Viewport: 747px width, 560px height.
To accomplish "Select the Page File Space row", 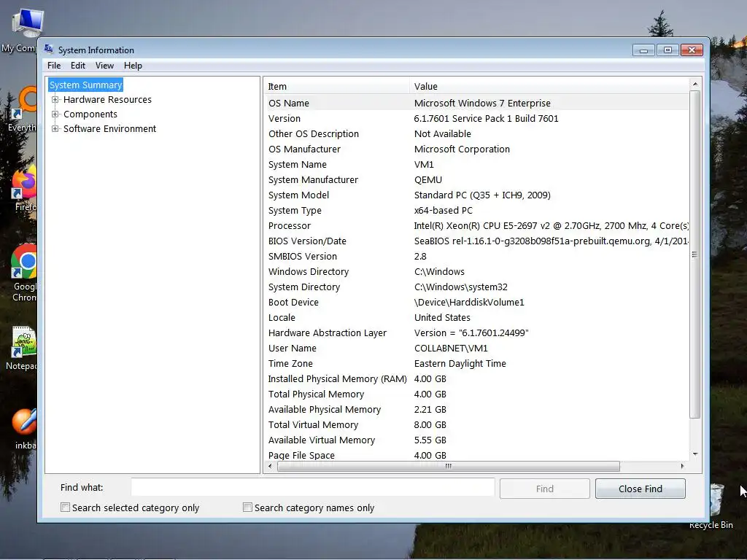I will (x=476, y=455).
